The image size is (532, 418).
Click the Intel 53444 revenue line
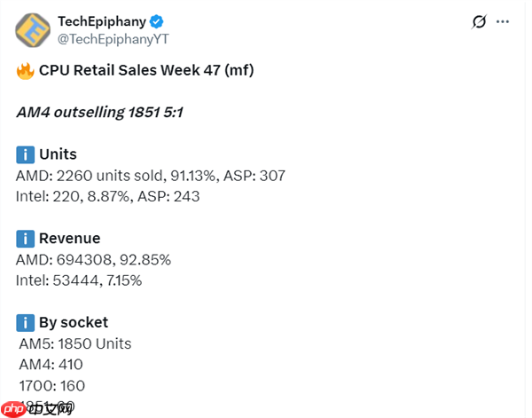point(79,280)
